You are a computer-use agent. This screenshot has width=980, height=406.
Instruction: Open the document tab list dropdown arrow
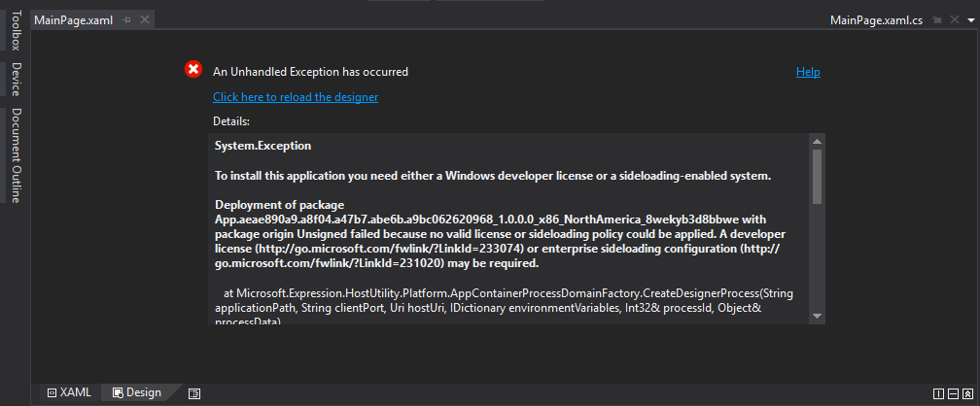click(970, 20)
